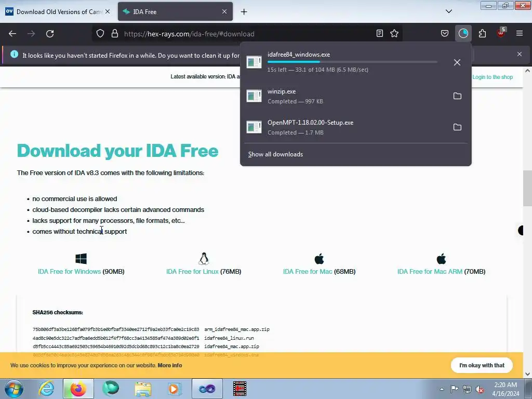
Task: Click the green globe taskbar app
Action: point(111,389)
